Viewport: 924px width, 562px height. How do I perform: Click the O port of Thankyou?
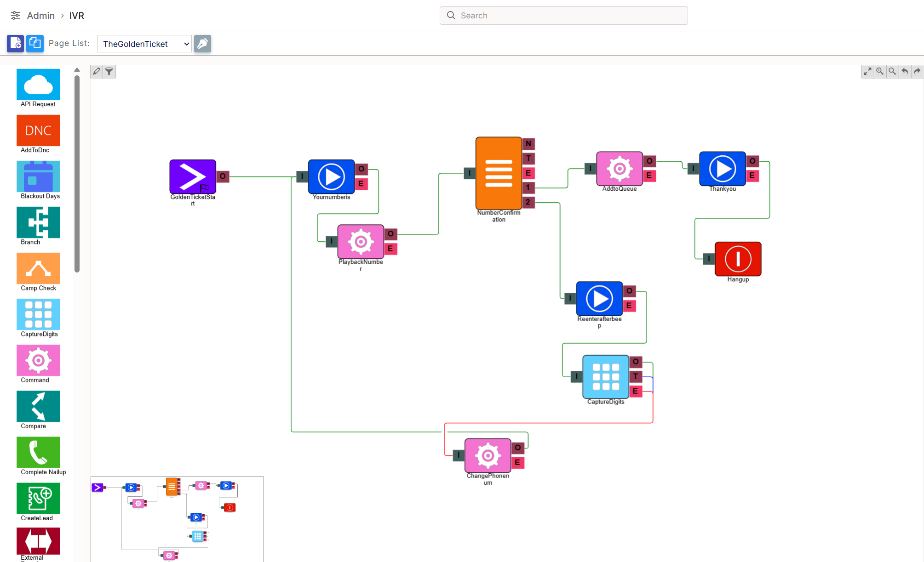752,161
